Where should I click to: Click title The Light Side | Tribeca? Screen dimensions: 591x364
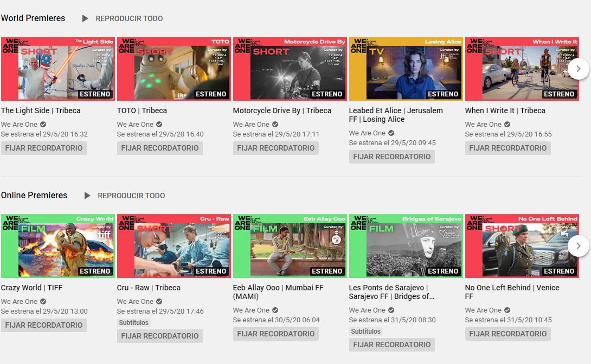tap(41, 110)
